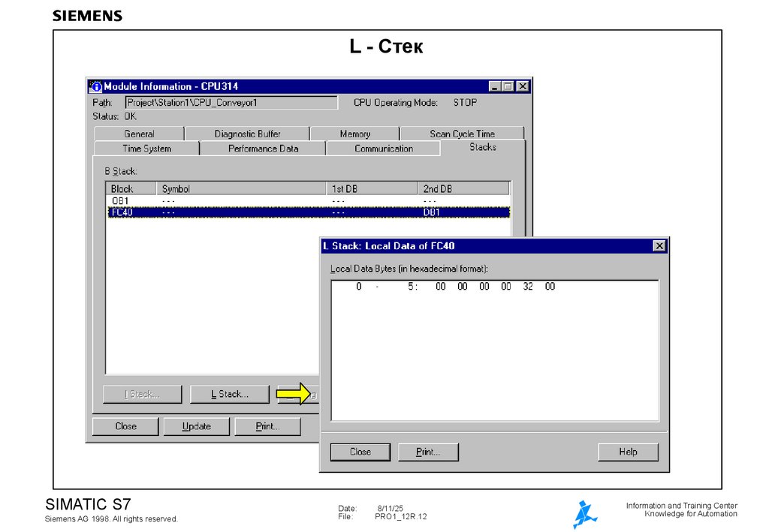This screenshot has height=532, width=769.
Task: Select the FC40 row in B Stack
Action: point(309,212)
